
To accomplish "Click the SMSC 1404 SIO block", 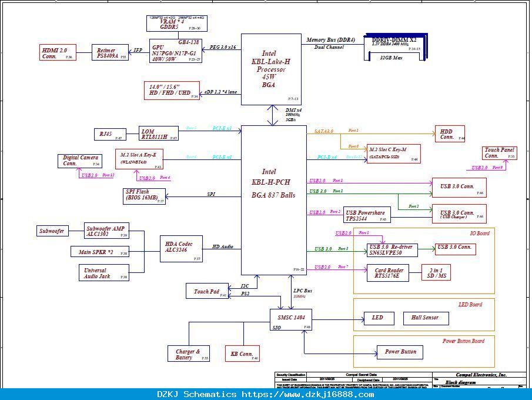I will click(291, 320).
